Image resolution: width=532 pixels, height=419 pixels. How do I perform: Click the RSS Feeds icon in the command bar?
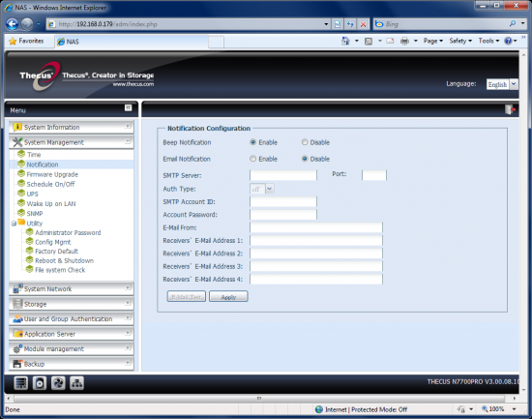[369, 41]
